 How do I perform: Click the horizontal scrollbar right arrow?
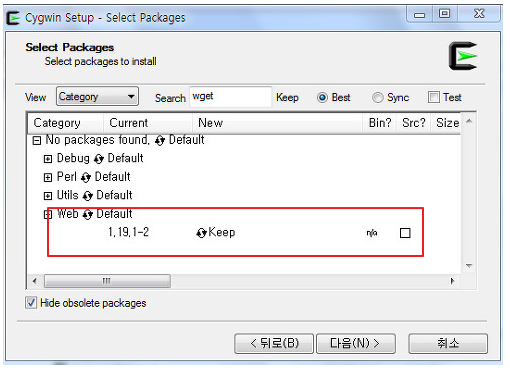452,281
